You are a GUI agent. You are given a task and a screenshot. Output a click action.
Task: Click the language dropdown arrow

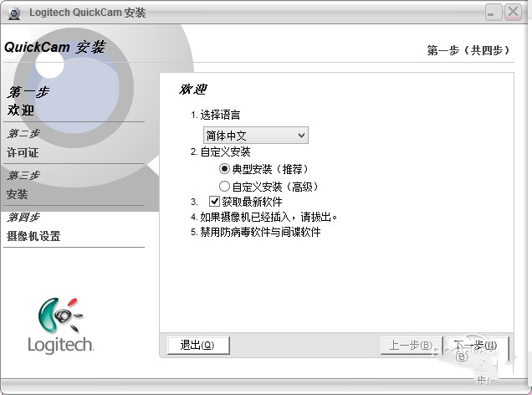coord(301,136)
